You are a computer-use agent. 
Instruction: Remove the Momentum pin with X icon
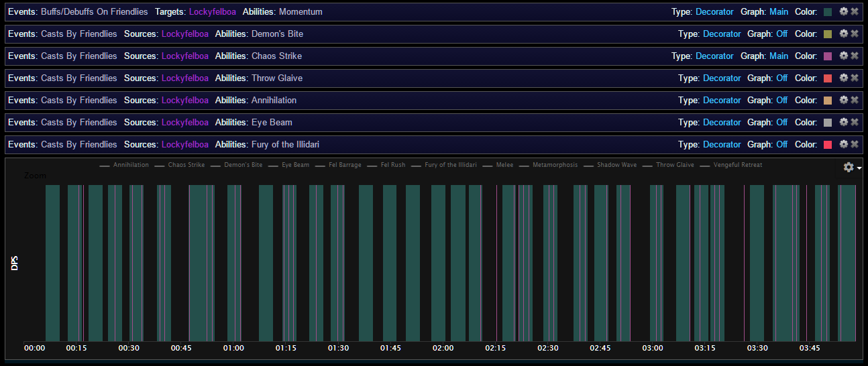tap(855, 11)
